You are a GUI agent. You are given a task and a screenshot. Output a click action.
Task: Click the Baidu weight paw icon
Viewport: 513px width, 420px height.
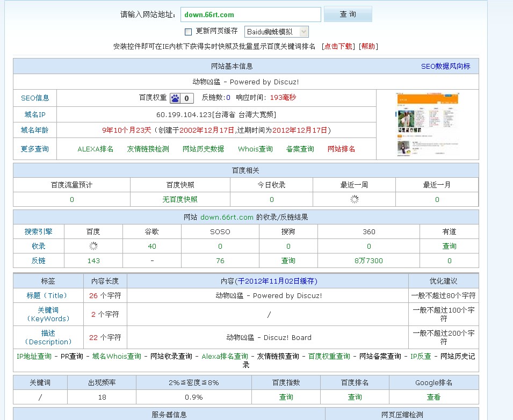point(175,98)
